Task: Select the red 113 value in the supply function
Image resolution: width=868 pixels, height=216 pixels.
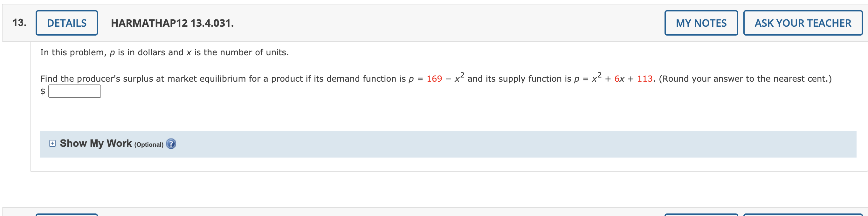Action: pos(644,78)
